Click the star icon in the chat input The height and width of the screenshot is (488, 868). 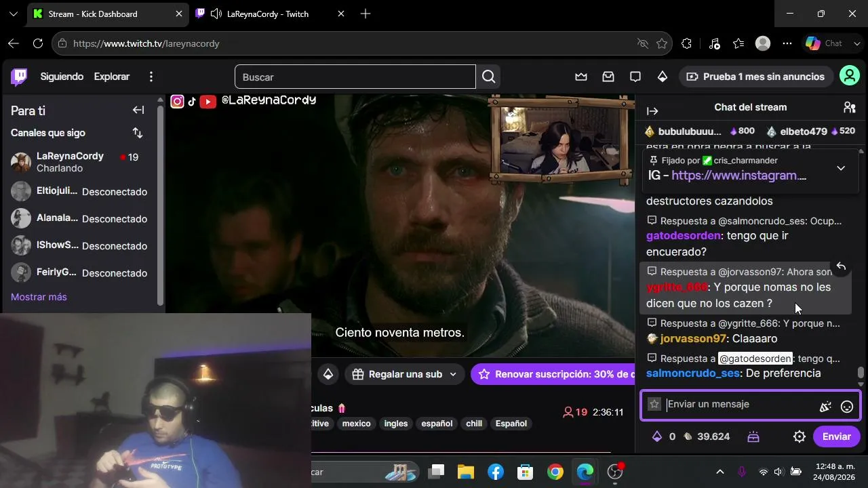(654, 404)
